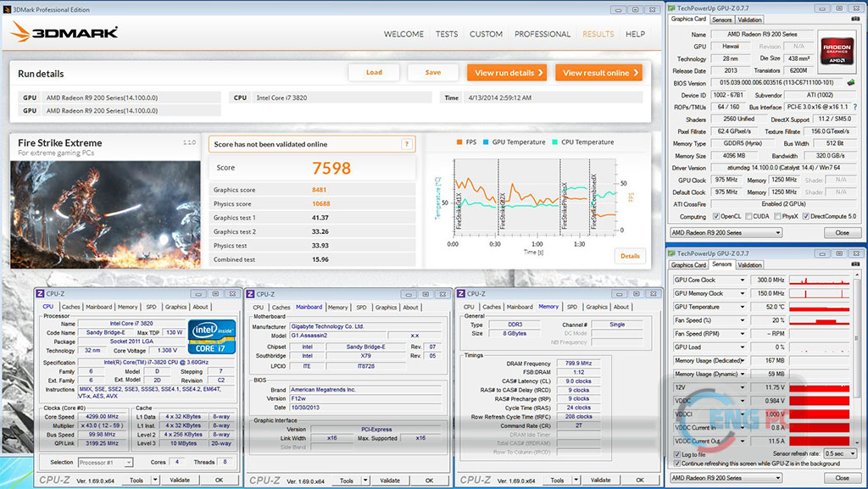
Task: Click the arrow on View result online
Action: point(636,73)
